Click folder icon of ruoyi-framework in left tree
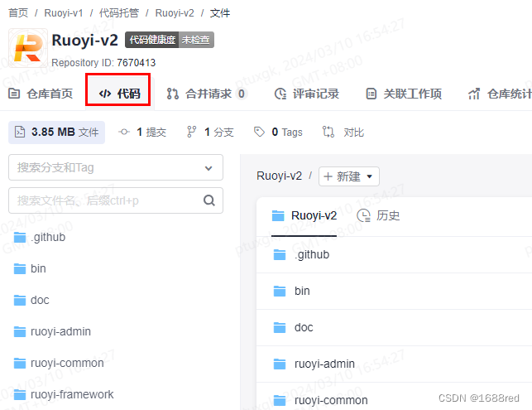Viewport: 532px width, 410px height. coord(20,395)
